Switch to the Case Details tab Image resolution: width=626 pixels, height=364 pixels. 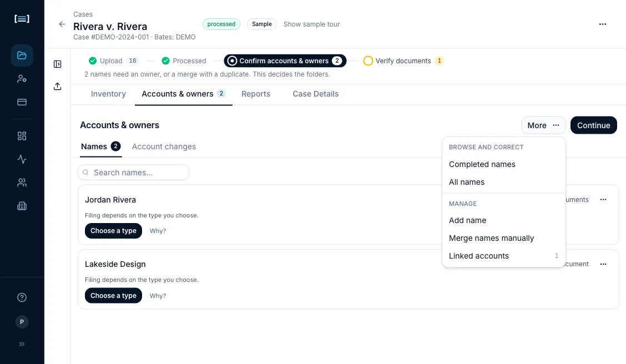315,94
